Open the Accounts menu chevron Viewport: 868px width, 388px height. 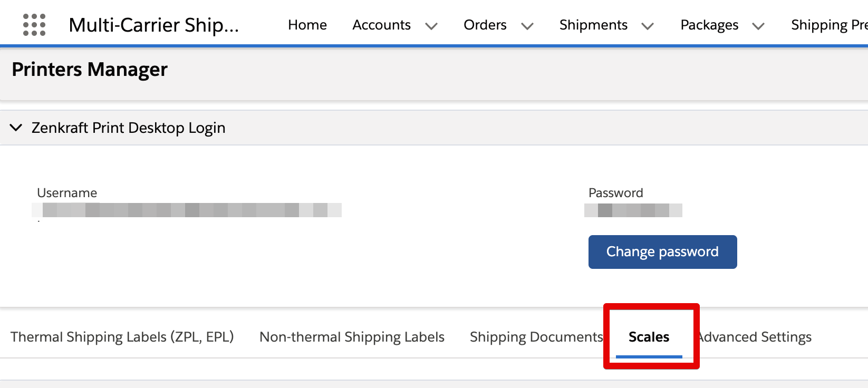[431, 26]
